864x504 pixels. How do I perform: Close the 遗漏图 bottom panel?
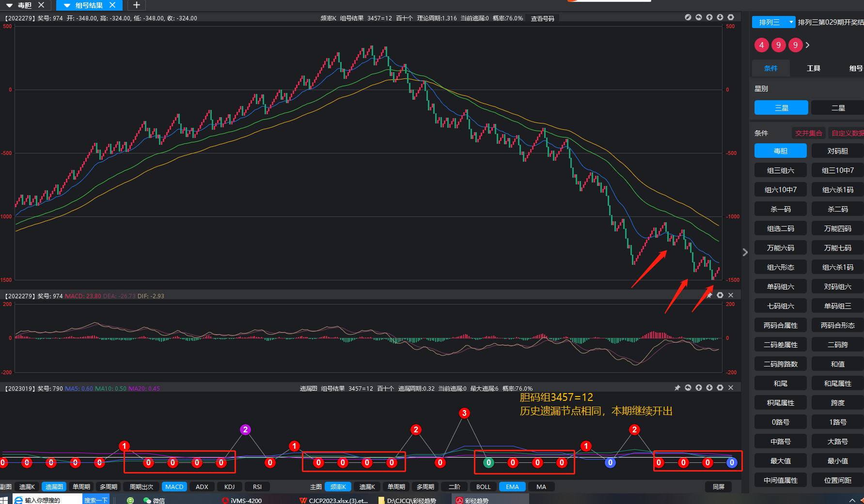(x=731, y=388)
